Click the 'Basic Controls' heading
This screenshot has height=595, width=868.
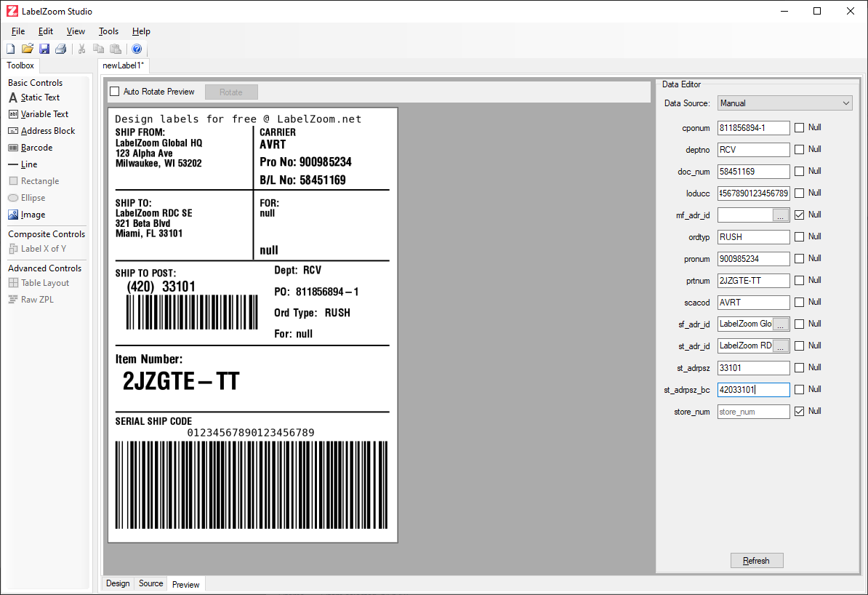(x=36, y=82)
